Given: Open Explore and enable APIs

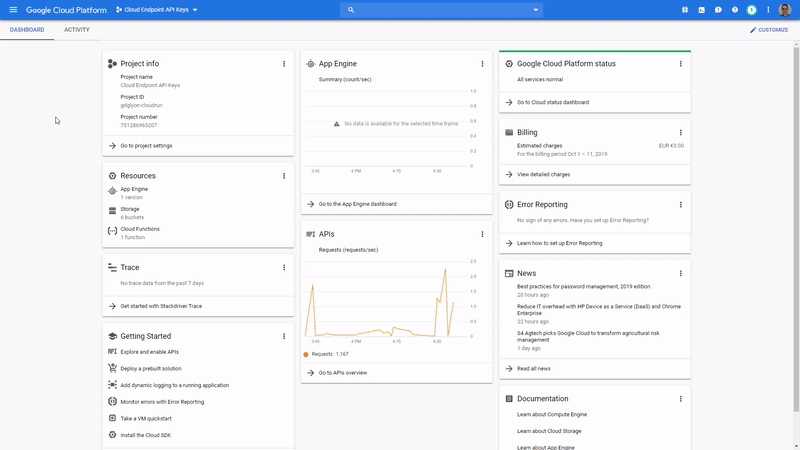Looking at the screenshot, I should [x=149, y=352].
